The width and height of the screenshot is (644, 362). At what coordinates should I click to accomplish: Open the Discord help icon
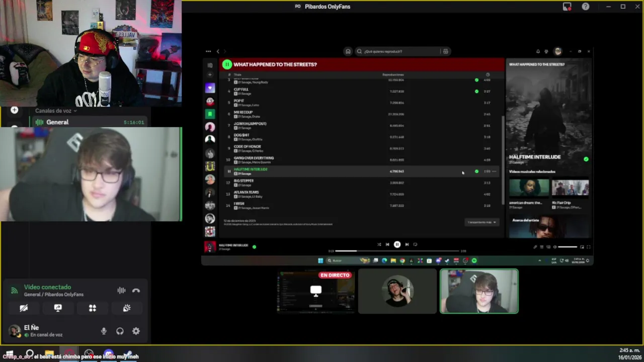click(586, 7)
